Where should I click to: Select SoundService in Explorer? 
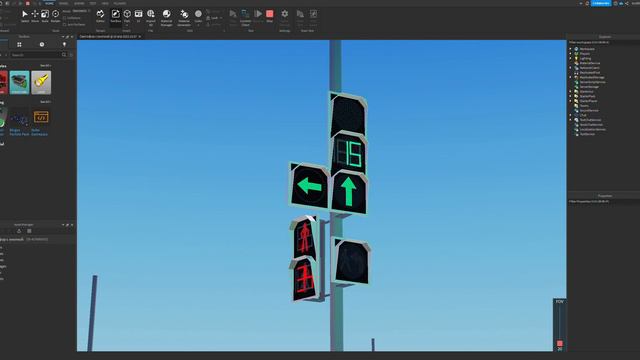point(589,110)
